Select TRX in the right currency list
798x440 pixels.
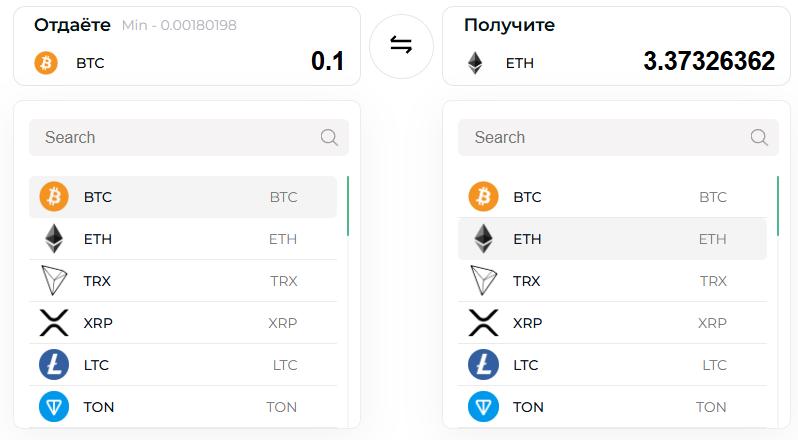click(610, 281)
